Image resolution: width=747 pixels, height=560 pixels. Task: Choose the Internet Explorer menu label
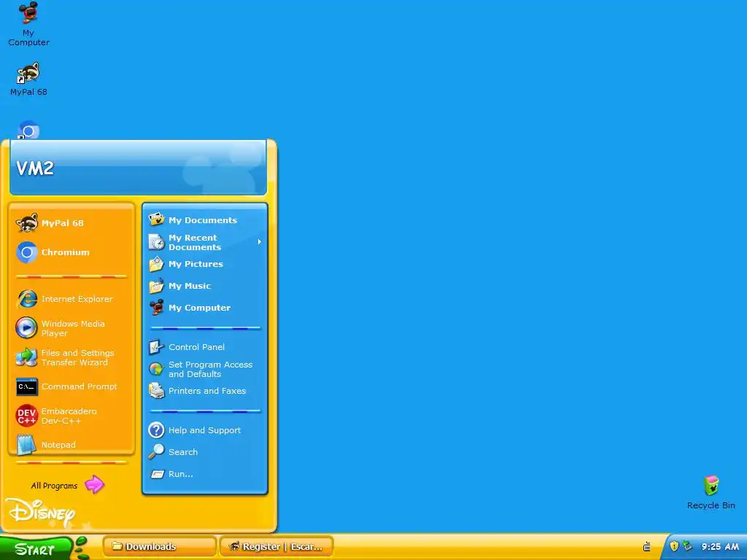pyautogui.click(x=77, y=299)
